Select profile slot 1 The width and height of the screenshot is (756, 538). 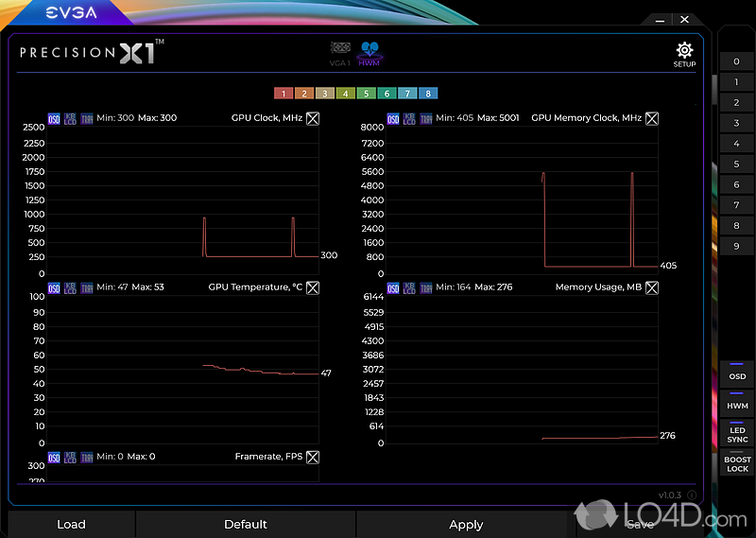pos(736,82)
